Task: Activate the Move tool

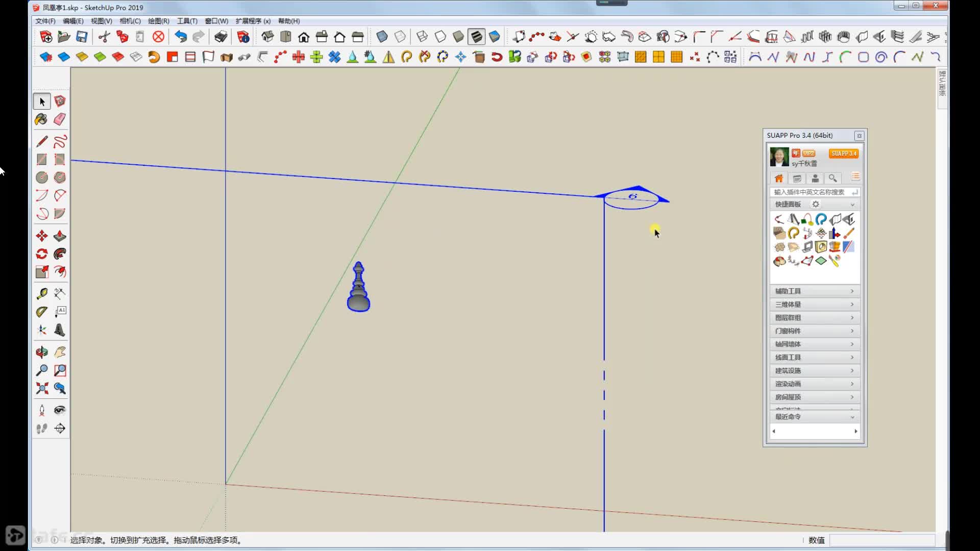Action: [42, 236]
